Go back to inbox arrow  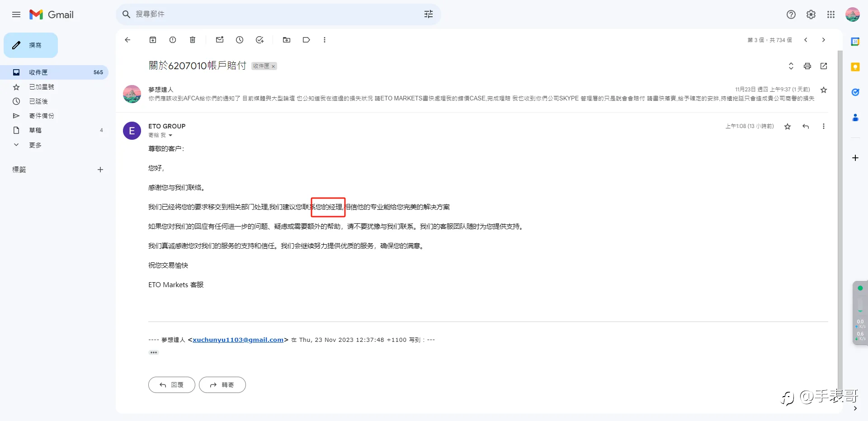[127, 40]
